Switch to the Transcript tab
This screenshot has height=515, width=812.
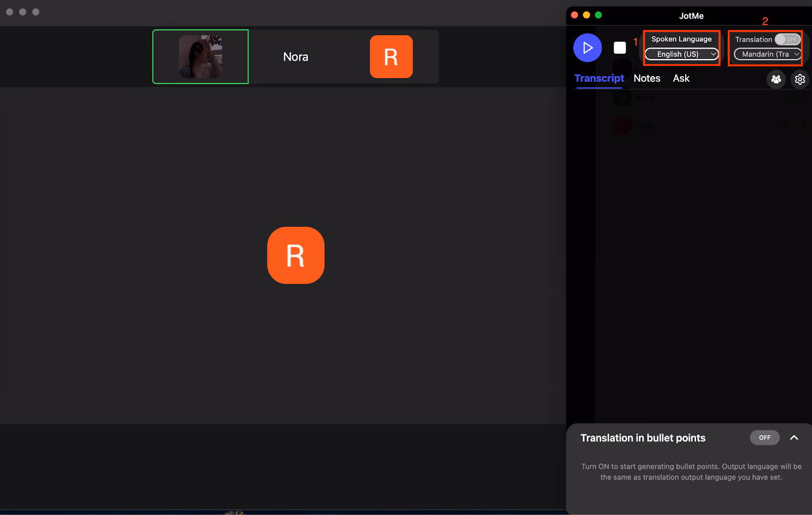tap(599, 78)
